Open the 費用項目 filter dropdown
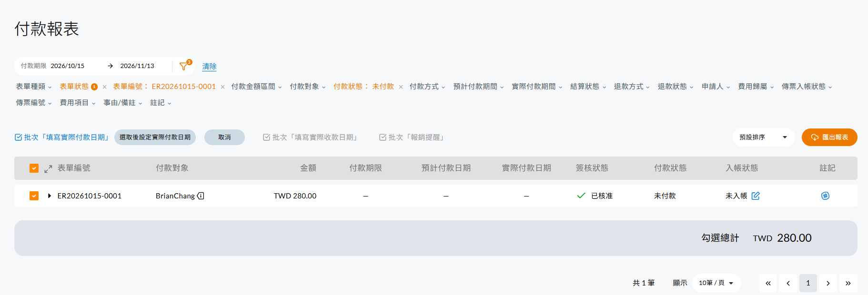This screenshot has height=295, width=868. (x=78, y=103)
